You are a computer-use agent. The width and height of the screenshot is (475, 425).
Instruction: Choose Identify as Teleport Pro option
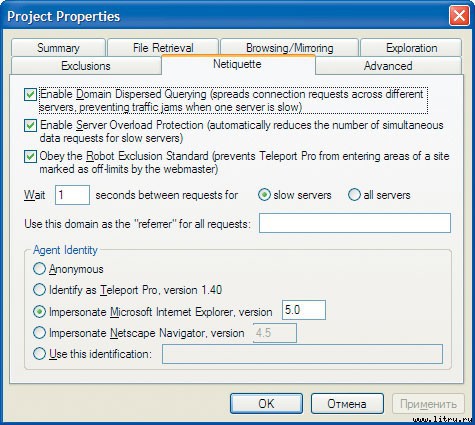pos(39,290)
